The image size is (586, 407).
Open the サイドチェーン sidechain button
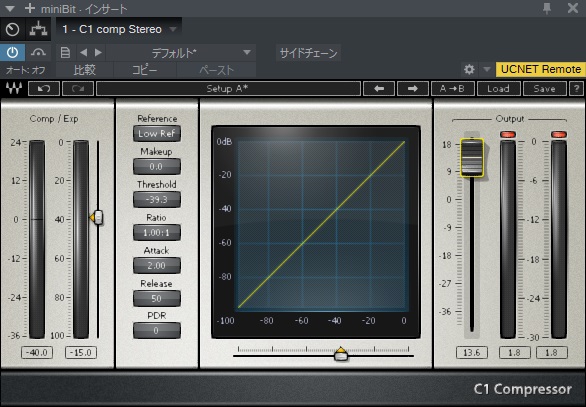[x=308, y=53]
